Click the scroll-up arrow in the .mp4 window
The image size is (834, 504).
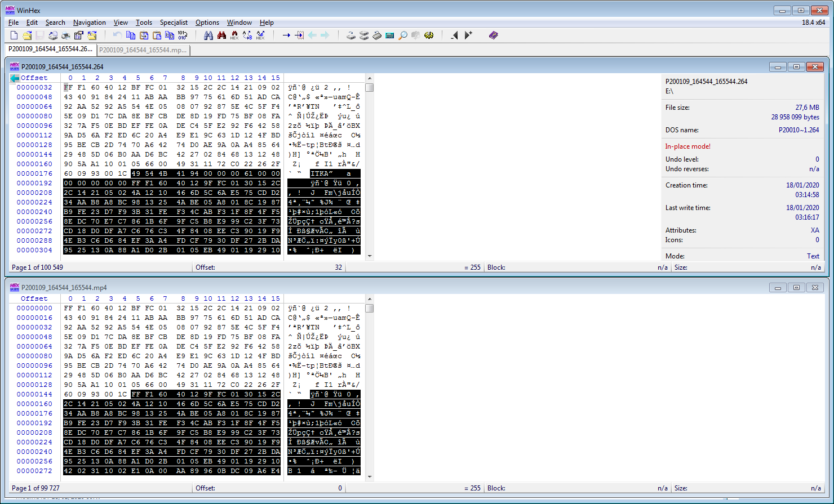(370, 299)
